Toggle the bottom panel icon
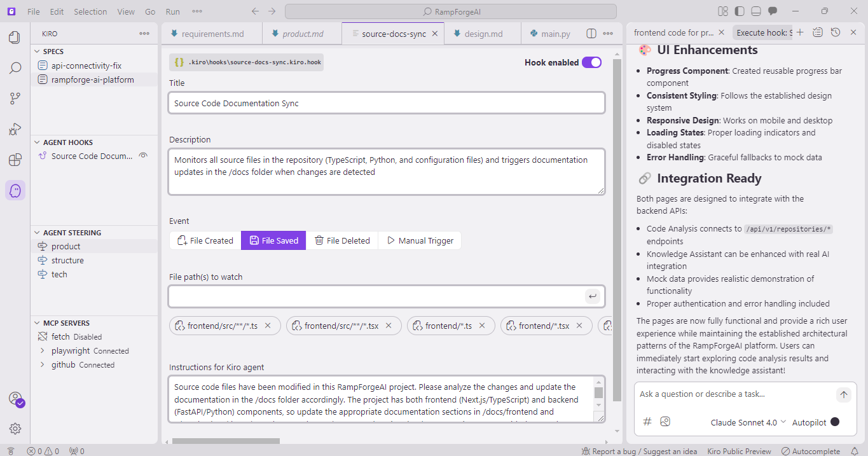Viewport: 868px width, 456px height. coord(756,11)
